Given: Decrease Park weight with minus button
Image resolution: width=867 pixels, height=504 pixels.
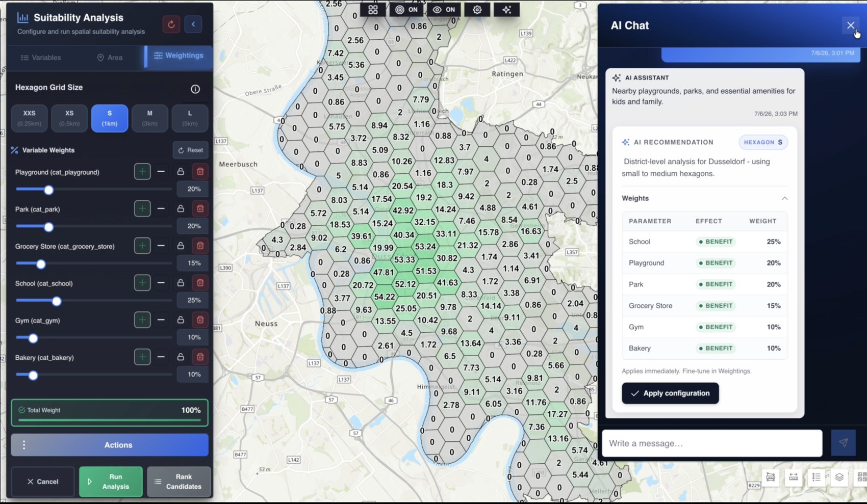Looking at the screenshot, I should click(161, 208).
